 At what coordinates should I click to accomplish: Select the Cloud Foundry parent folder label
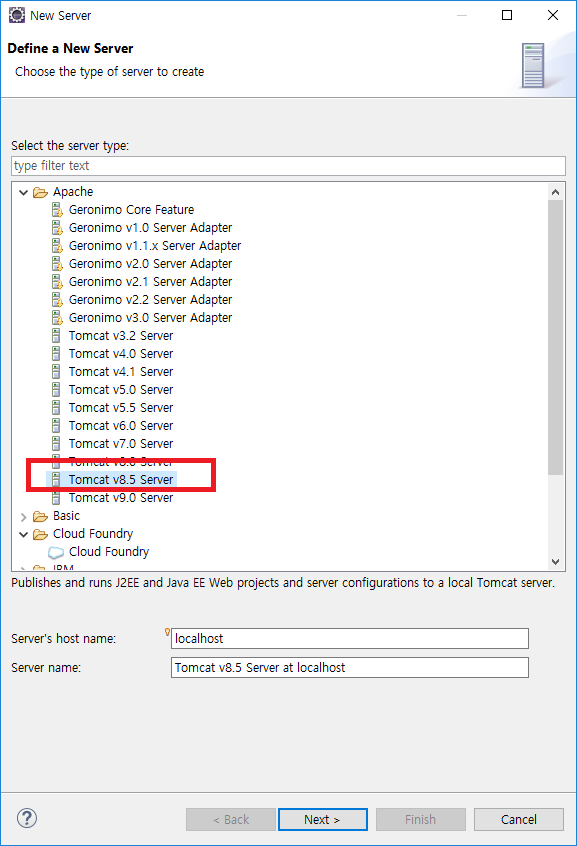pyautogui.click(x=93, y=534)
